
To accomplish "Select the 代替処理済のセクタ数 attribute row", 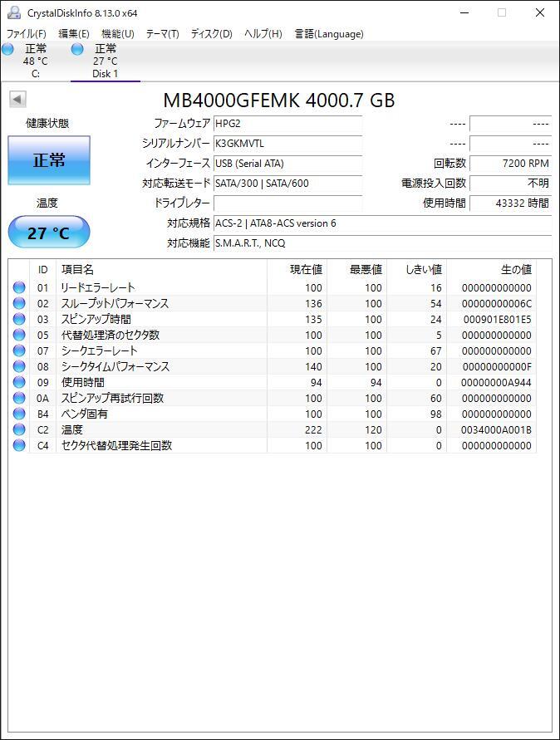I will pos(273,335).
